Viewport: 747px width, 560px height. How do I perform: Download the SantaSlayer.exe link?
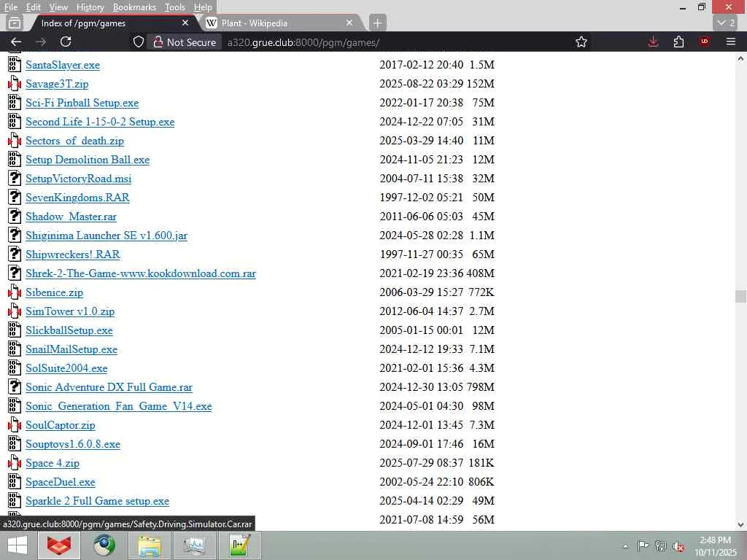(x=63, y=65)
